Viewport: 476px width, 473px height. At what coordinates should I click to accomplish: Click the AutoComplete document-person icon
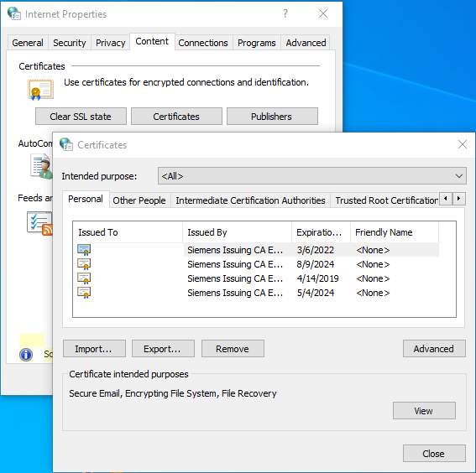point(41,166)
